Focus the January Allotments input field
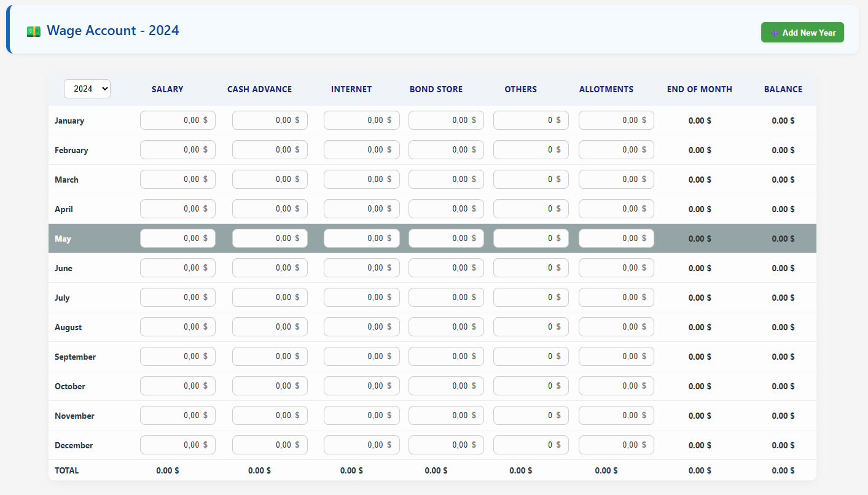The width and height of the screenshot is (868, 495). pyautogui.click(x=616, y=121)
